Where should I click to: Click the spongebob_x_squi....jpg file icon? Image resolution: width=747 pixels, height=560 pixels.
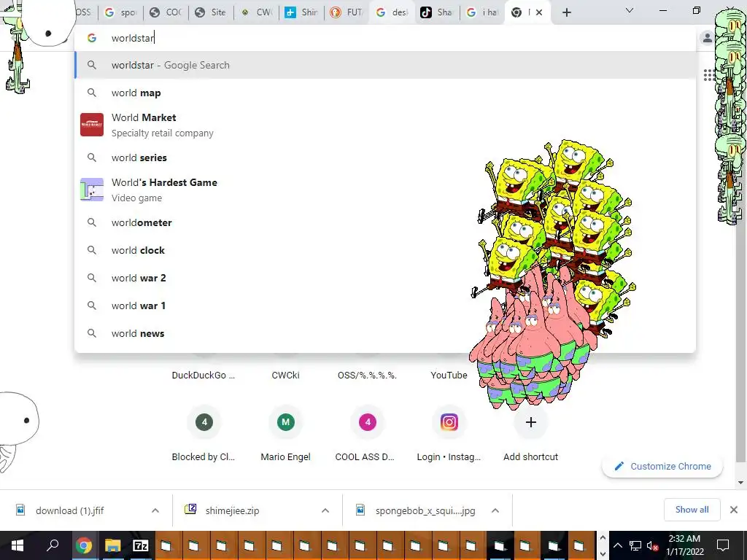point(360,510)
